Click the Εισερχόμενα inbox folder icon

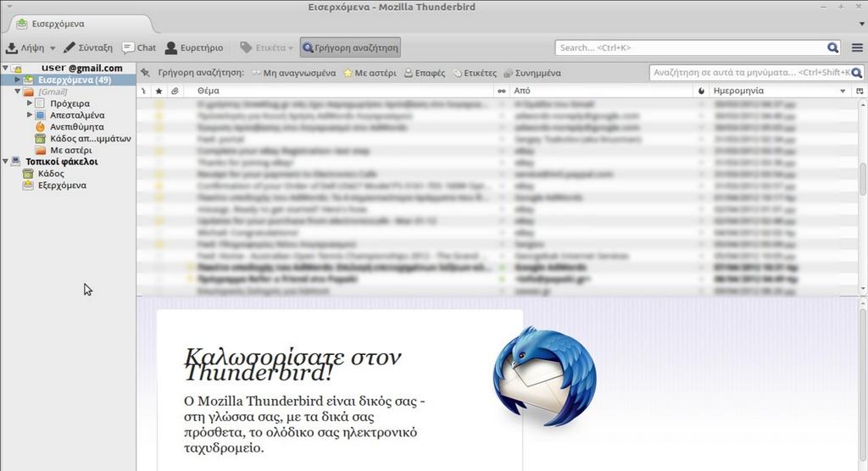point(28,80)
